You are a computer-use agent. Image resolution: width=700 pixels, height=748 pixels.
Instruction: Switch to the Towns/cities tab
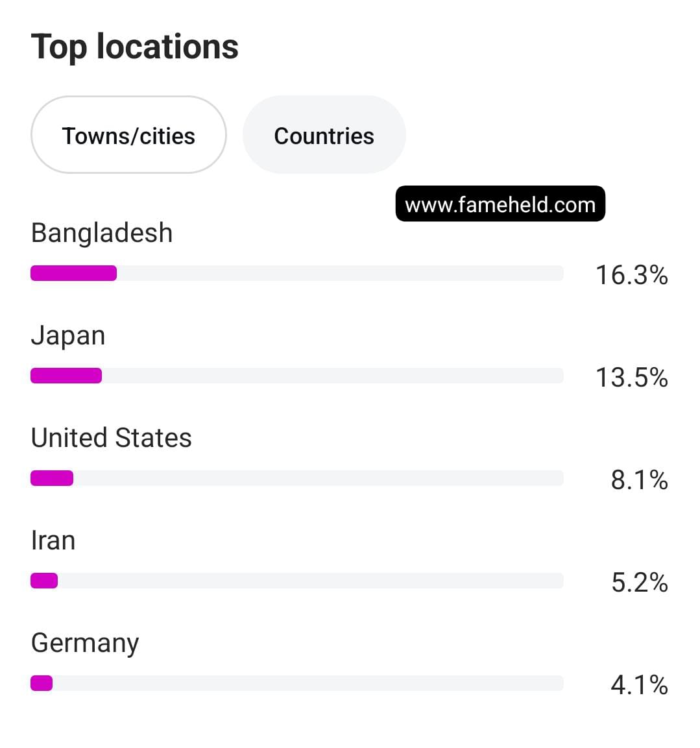pyautogui.click(x=128, y=136)
